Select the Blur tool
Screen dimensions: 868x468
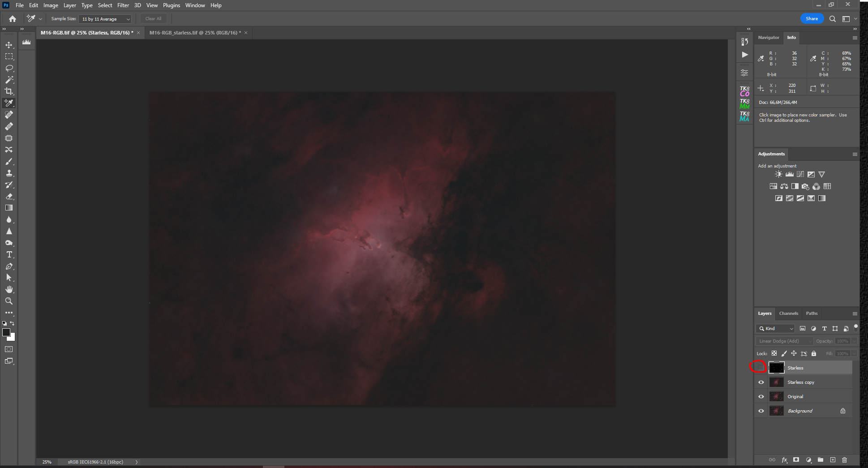click(9, 219)
